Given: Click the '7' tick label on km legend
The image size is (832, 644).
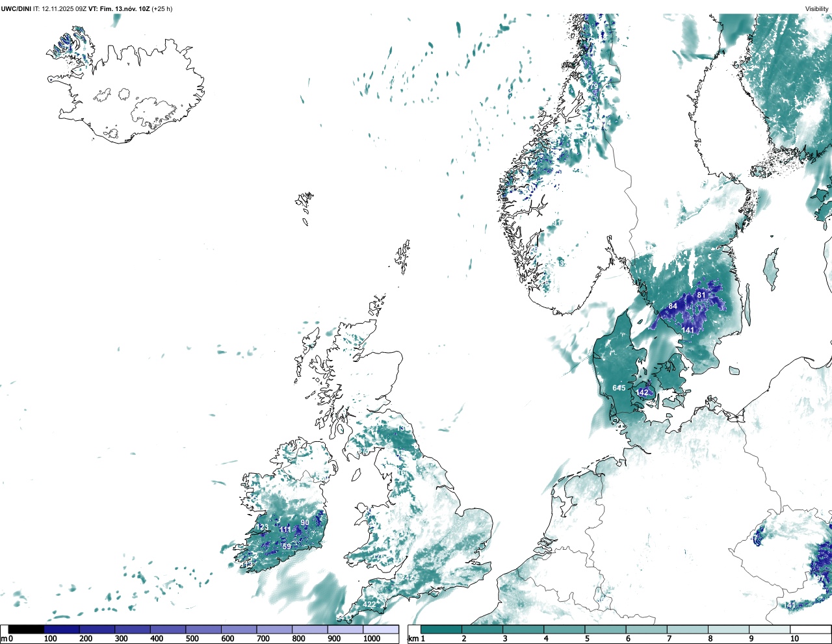Looking at the screenshot, I should tap(669, 639).
